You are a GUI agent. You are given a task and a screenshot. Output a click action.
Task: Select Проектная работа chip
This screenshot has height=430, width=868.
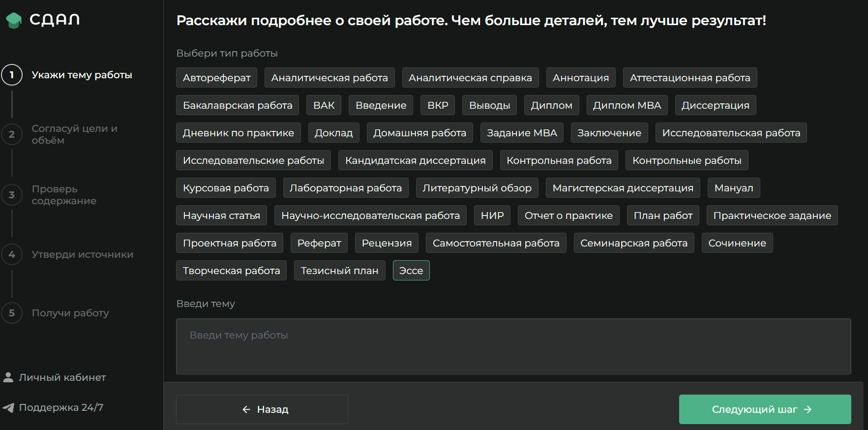click(230, 243)
